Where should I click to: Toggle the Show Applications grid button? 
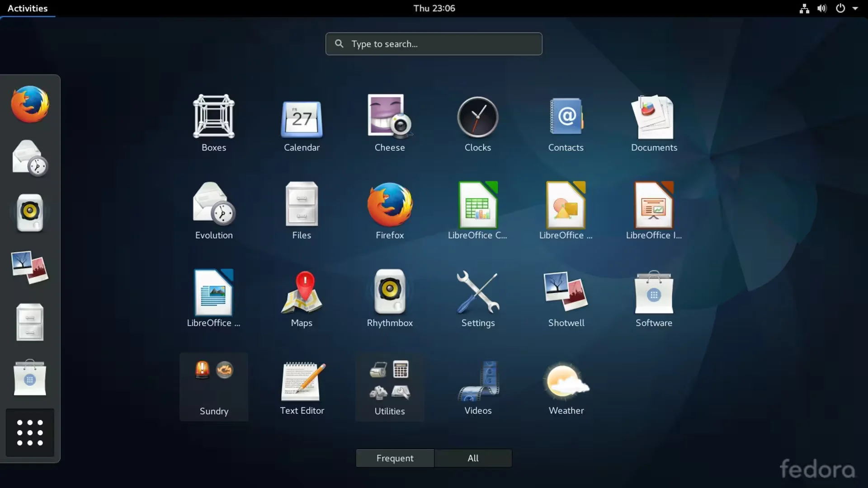[x=30, y=433]
